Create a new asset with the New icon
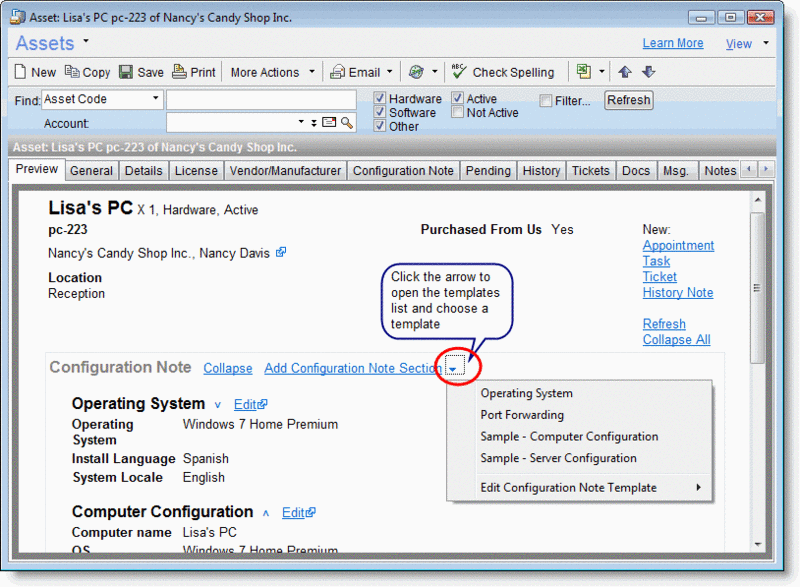Screen dimensions: 800x587 [x=34, y=71]
